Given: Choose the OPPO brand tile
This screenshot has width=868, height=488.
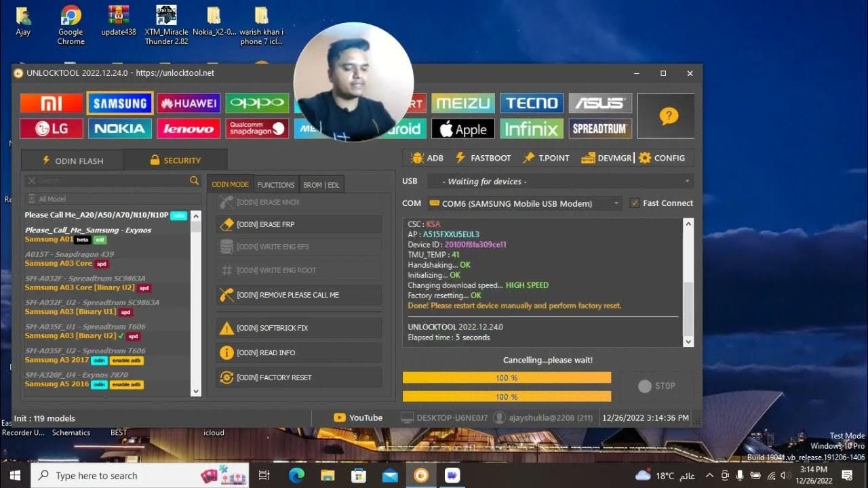Looking at the screenshot, I should pyautogui.click(x=258, y=103).
